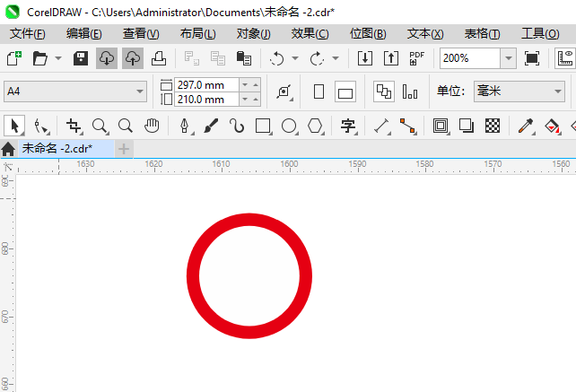The width and height of the screenshot is (576, 392).
Task: Toggle All pages layout button
Action: pos(384,91)
